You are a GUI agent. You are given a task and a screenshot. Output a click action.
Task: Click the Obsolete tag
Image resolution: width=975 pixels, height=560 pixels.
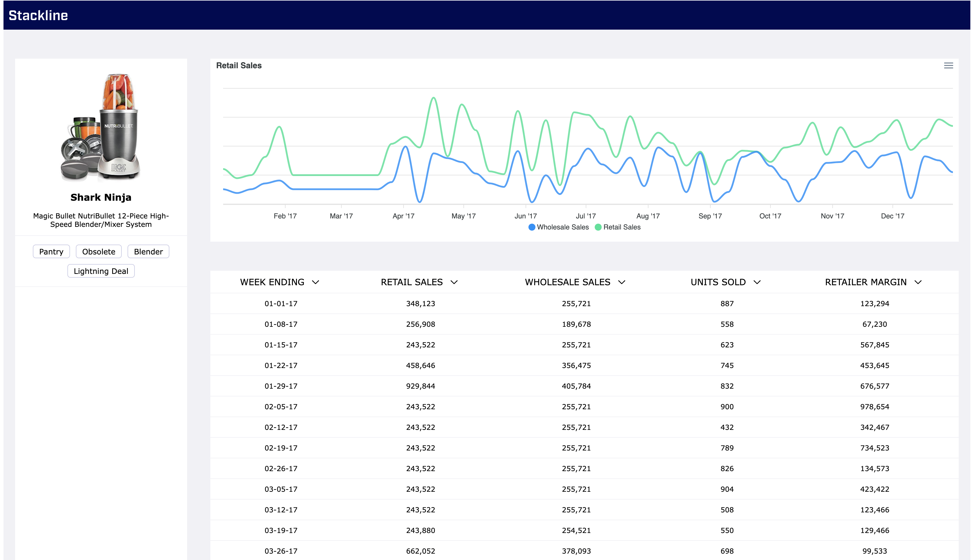click(98, 252)
